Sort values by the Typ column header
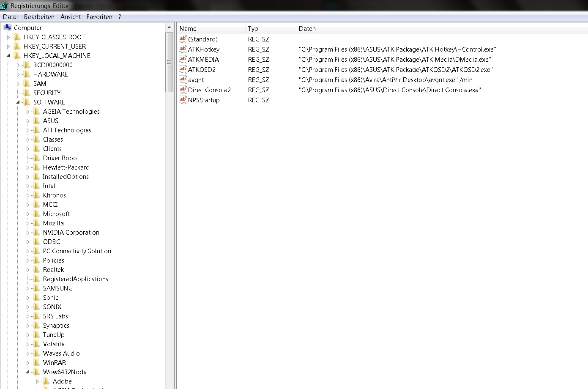This screenshot has height=389, width=588. pos(271,29)
